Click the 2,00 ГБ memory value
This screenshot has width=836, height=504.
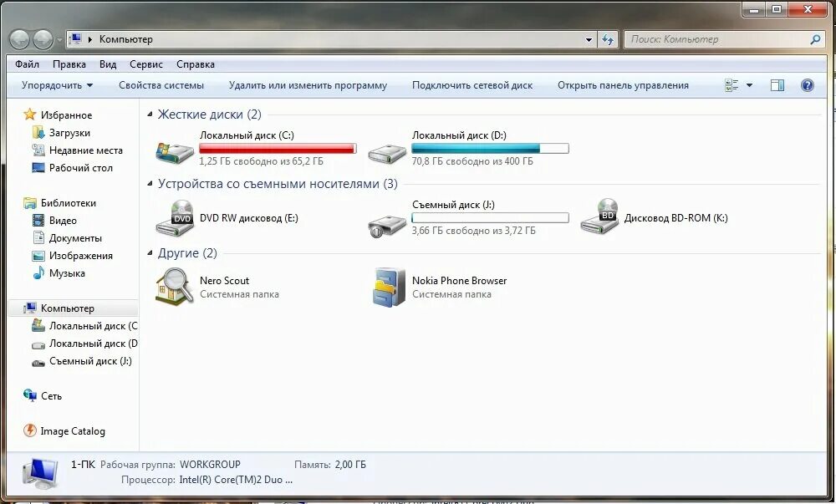pos(350,465)
